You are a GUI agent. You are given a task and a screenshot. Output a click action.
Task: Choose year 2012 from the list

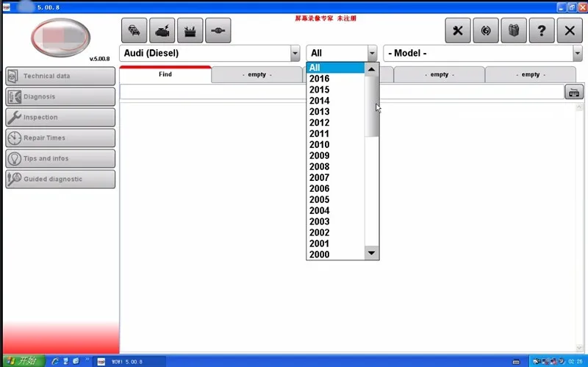(336, 123)
